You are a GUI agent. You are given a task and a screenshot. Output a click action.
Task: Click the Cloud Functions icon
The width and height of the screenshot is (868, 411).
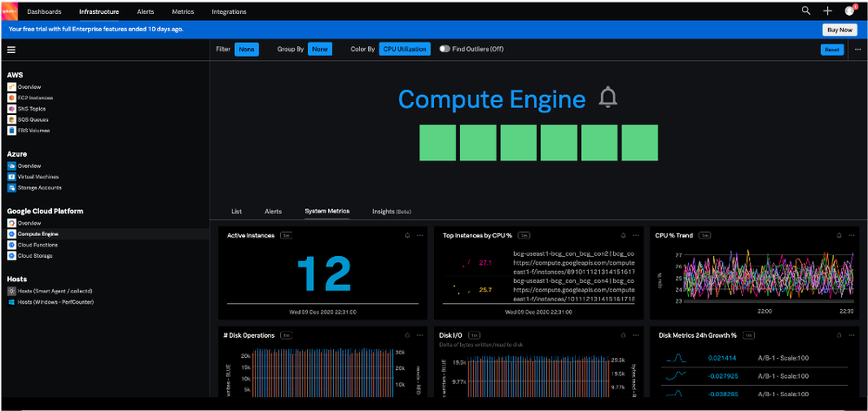(11, 245)
